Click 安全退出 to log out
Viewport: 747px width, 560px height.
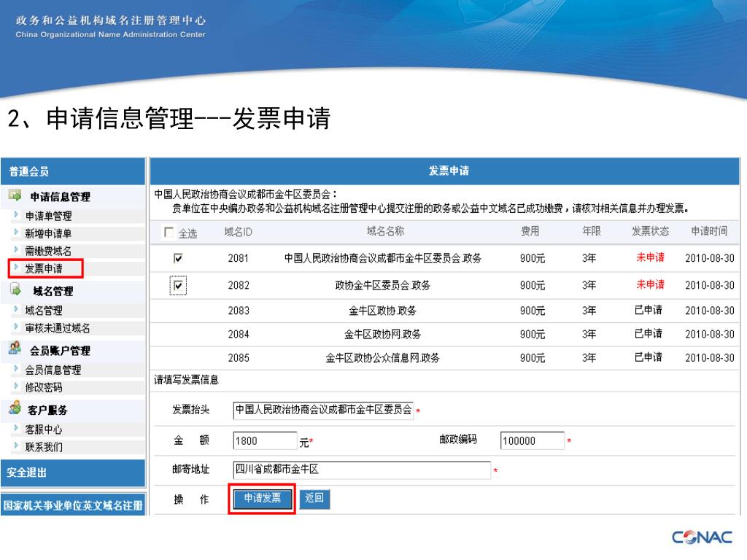pyautogui.click(x=27, y=472)
